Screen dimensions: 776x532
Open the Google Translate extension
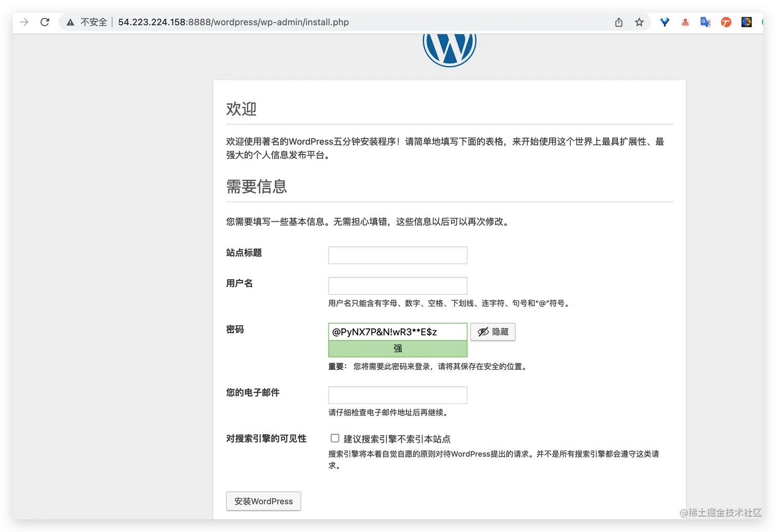click(706, 22)
